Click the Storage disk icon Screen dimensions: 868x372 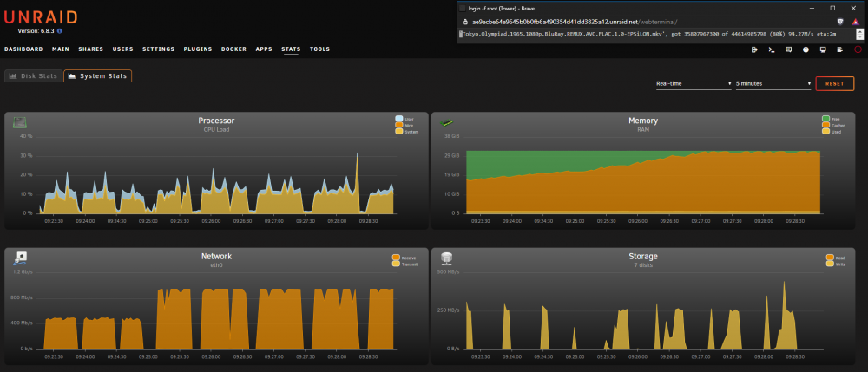point(447,258)
